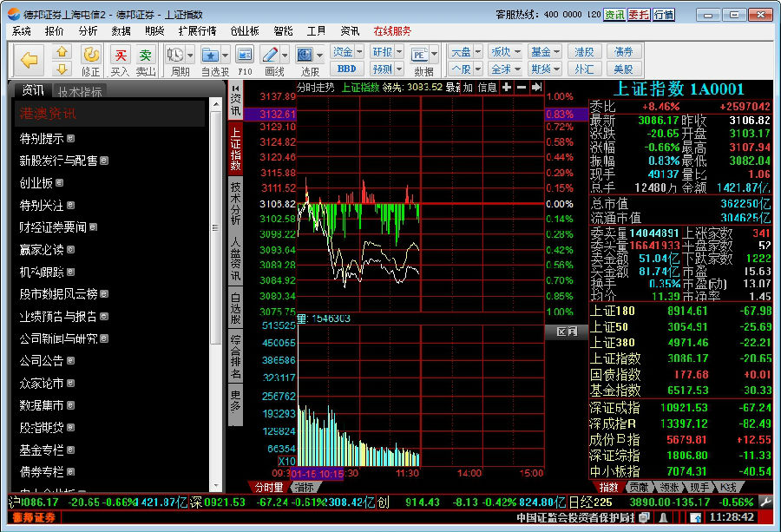Toggle the 委托 button in title bar
This screenshot has height=532, width=781.
click(x=639, y=15)
